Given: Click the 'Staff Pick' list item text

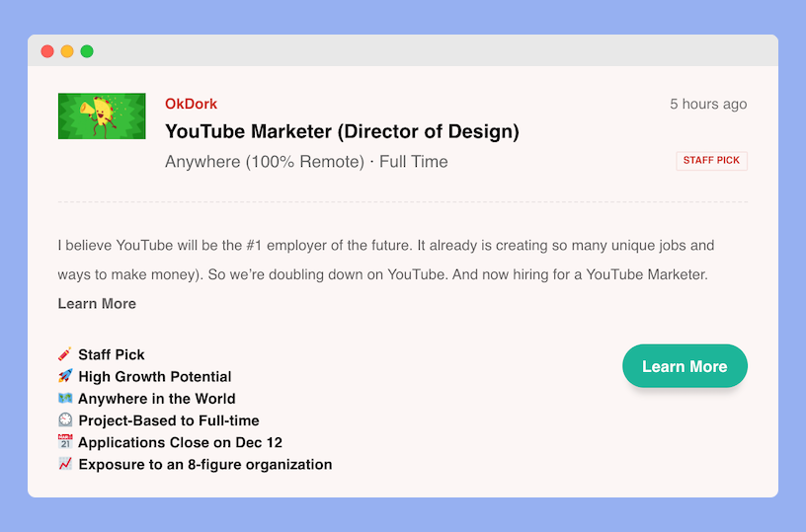Looking at the screenshot, I should coord(111,355).
